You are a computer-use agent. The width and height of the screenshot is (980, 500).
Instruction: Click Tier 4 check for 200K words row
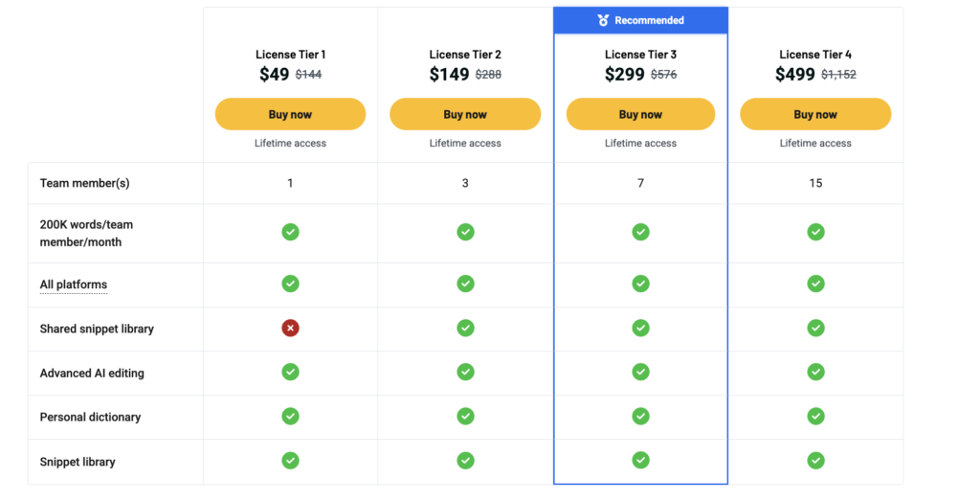tap(815, 232)
